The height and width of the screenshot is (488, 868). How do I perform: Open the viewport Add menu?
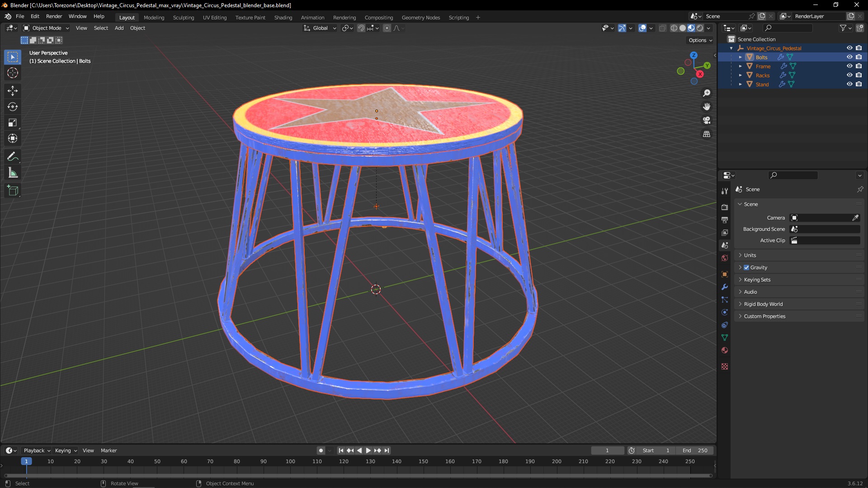point(119,28)
